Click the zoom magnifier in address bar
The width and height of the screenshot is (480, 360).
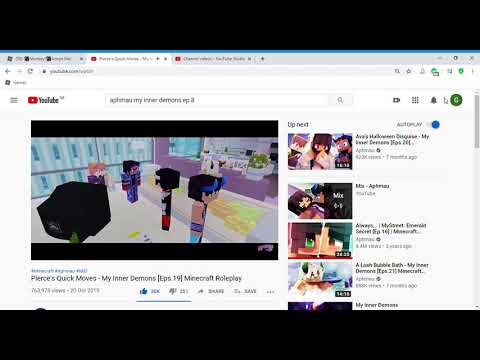tap(397, 71)
